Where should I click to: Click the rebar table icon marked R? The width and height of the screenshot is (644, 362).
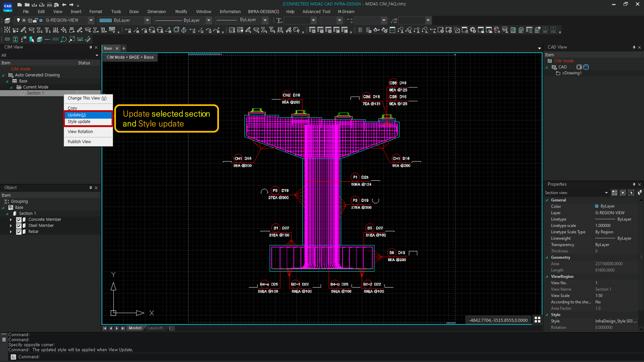pyautogui.click(x=313, y=30)
